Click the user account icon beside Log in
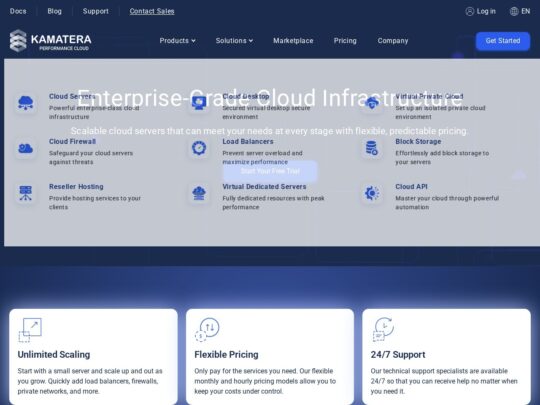540x405 pixels. click(x=469, y=11)
